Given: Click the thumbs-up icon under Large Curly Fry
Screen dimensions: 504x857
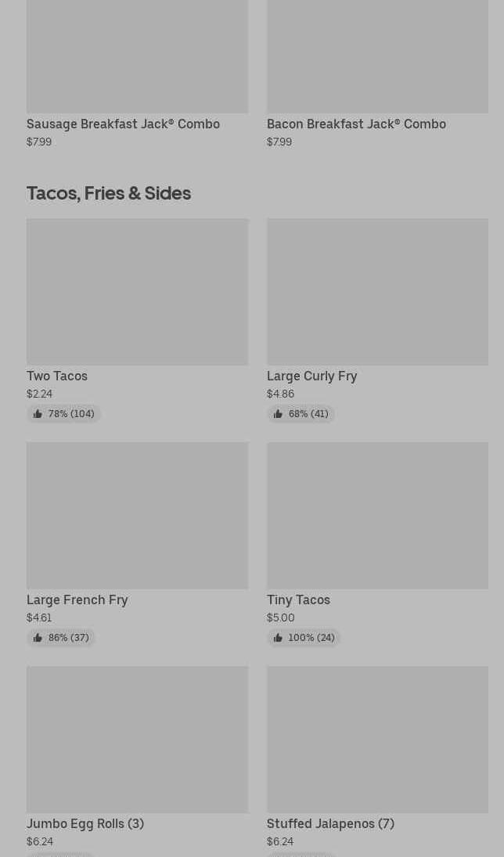Looking at the screenshot, I should point(278,414).
